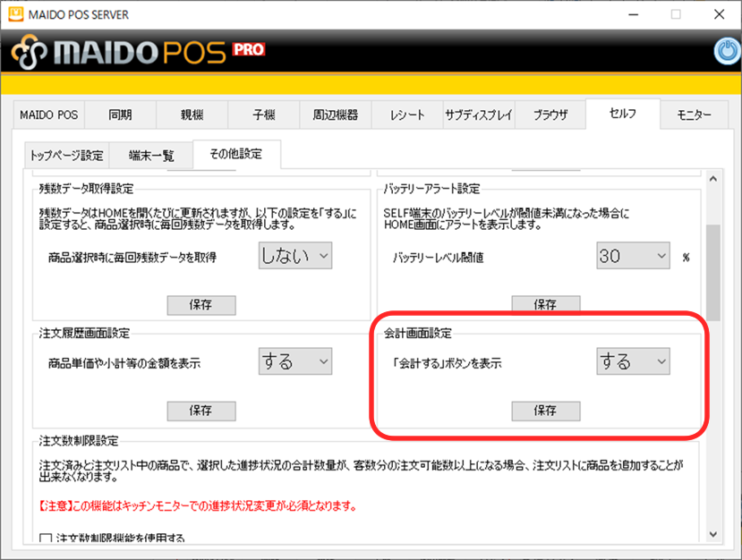Switch to the MAIDO POS tab
Screen dimensions: 742x560
click(x=48, y=115)
